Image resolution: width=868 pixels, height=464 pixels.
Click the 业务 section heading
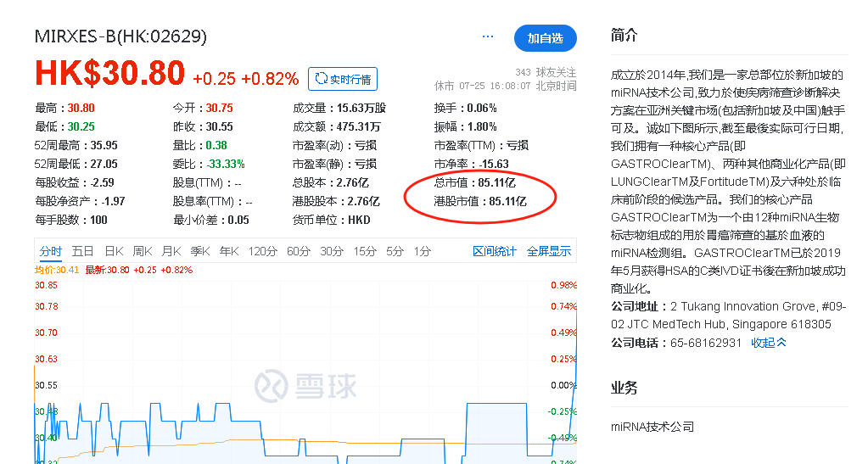click(624, 388)
